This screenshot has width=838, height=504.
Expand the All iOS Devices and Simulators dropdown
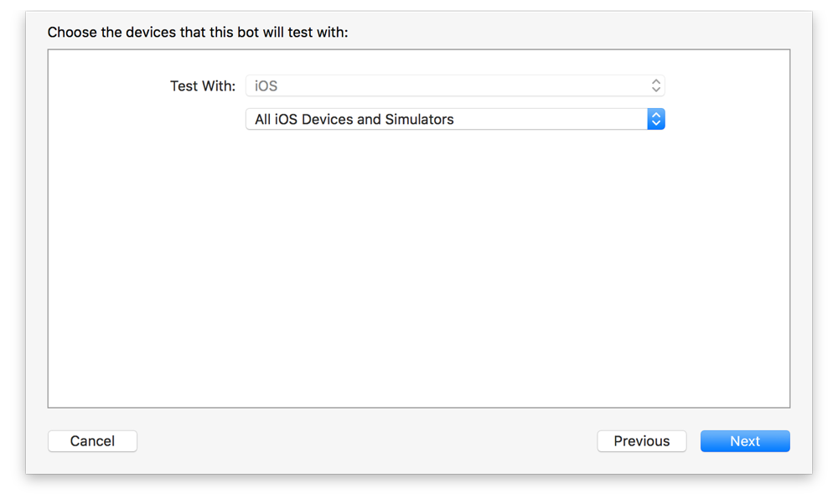coord(455,119)
